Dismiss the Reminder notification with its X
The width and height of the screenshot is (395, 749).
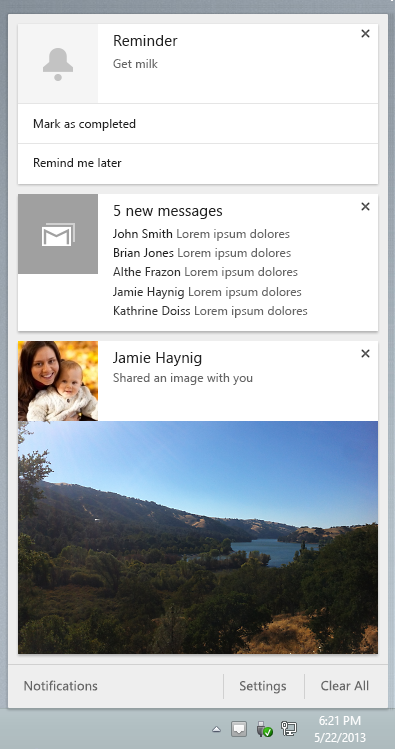[365, 33]
